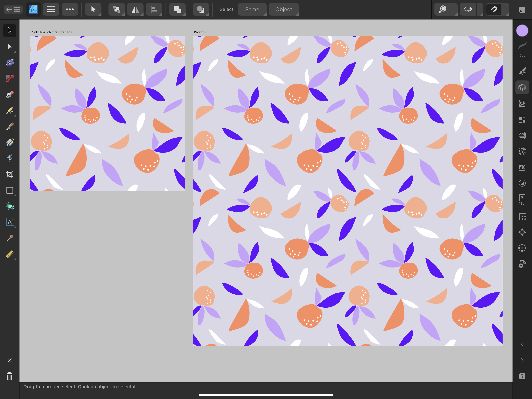The width and height of the screenshot is (532, 399).
Task: Open the Insert target dropdown
Action: coord(177,9)
